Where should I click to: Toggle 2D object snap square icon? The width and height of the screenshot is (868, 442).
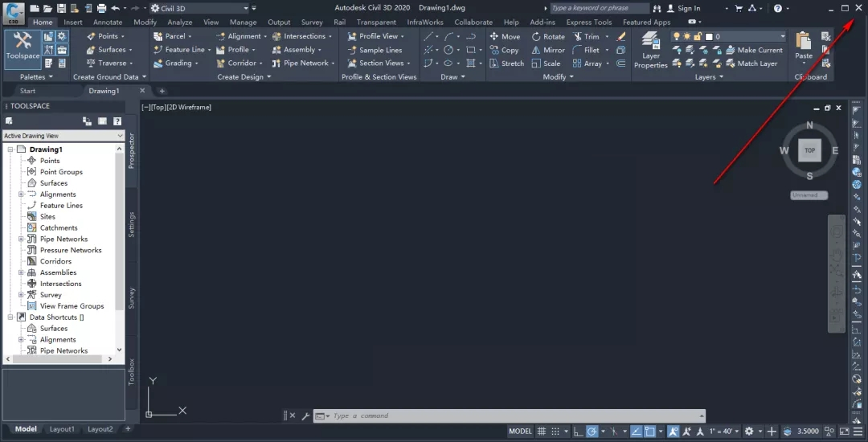point(650,432)
